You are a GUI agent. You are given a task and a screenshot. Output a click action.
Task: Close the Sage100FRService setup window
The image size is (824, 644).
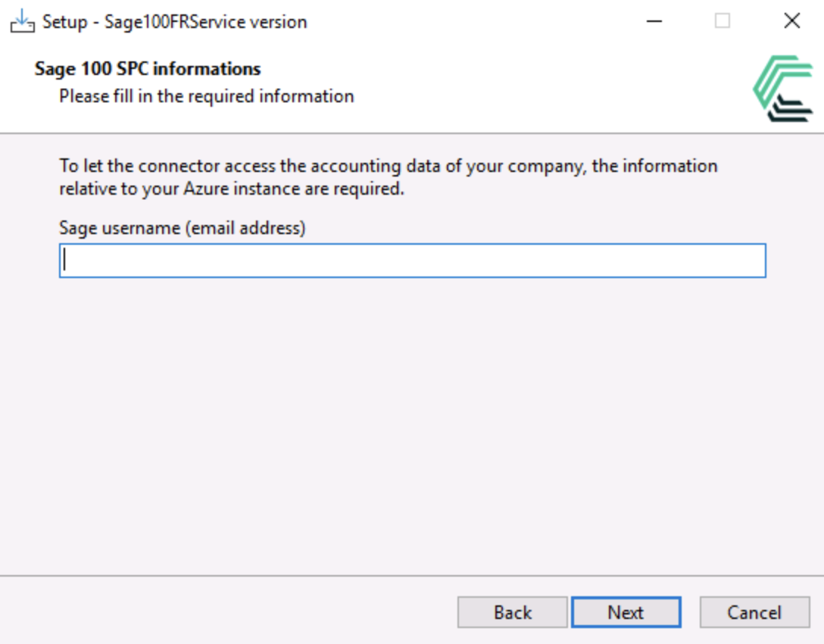tap(791, 21)
